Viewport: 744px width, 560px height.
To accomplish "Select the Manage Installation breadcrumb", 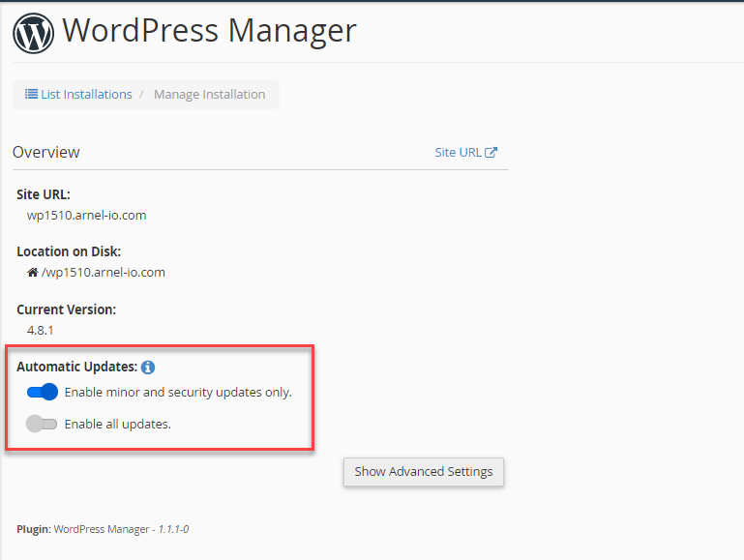I will click(x=209, y=95).
